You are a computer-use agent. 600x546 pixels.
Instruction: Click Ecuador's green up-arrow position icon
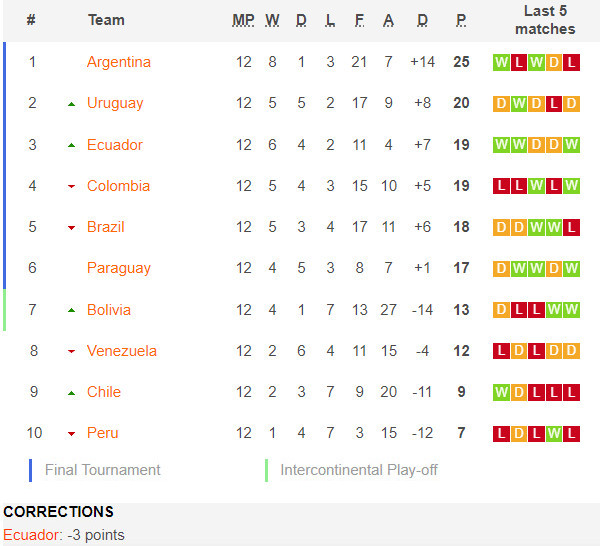pos(71,145)
